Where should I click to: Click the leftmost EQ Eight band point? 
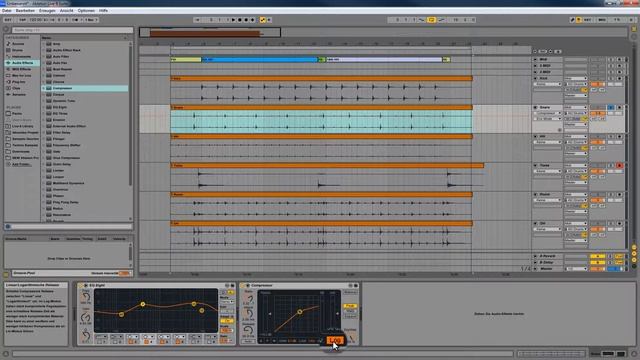(x=121, y=314)
